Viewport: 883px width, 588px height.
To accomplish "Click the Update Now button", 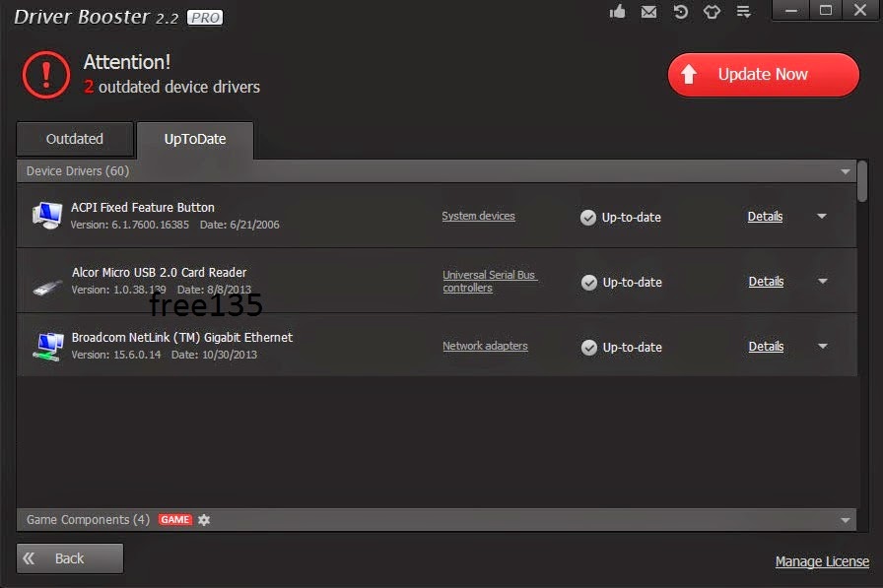I will point(764,75).
